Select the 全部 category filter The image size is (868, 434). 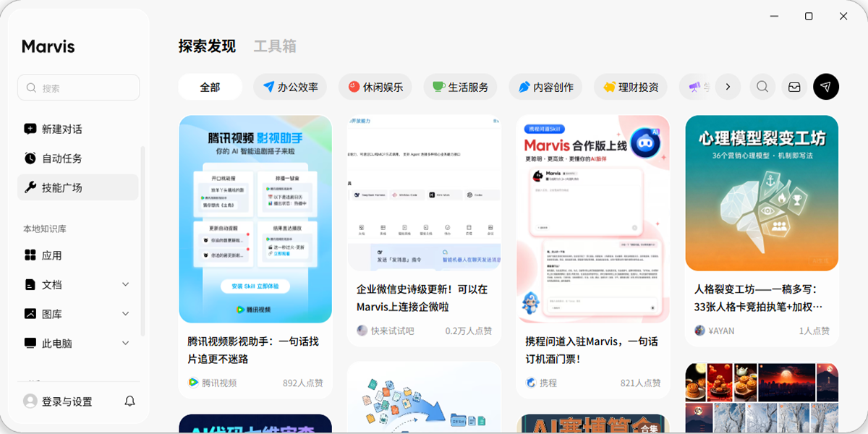[x=210, y=87]
